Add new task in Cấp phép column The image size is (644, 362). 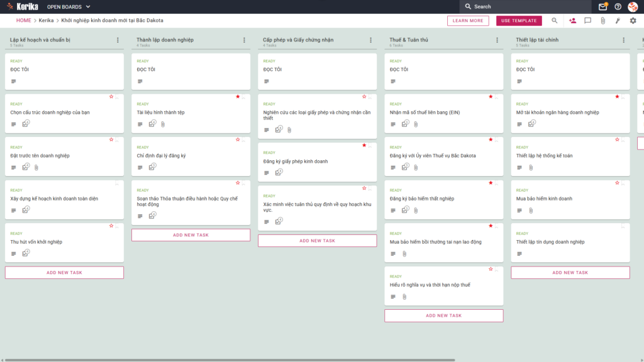pos(318,241)
